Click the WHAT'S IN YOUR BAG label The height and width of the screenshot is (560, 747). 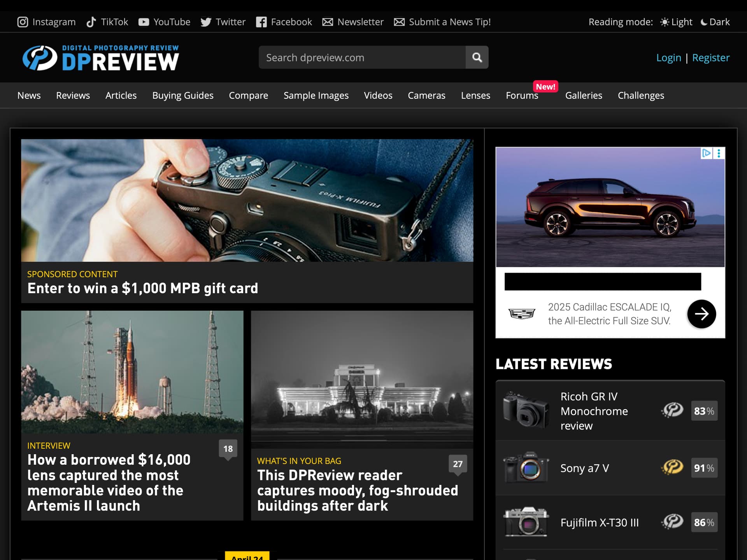(x=299, y=461)
